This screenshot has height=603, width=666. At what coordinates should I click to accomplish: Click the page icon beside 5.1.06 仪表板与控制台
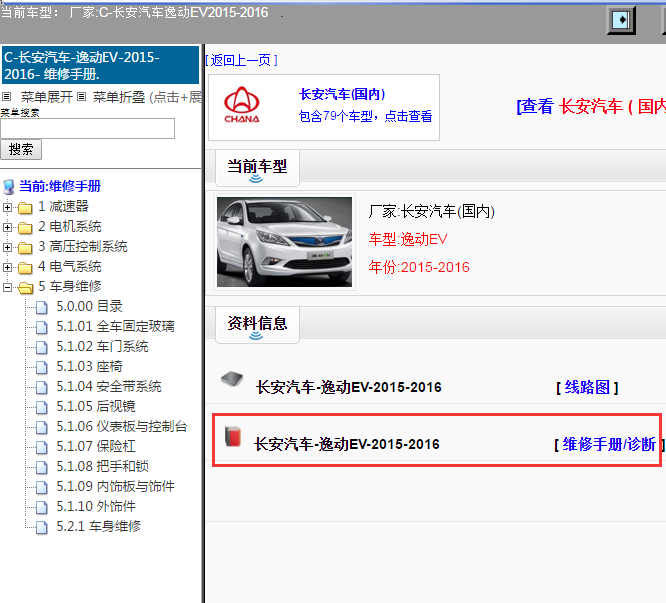point(42,427)
